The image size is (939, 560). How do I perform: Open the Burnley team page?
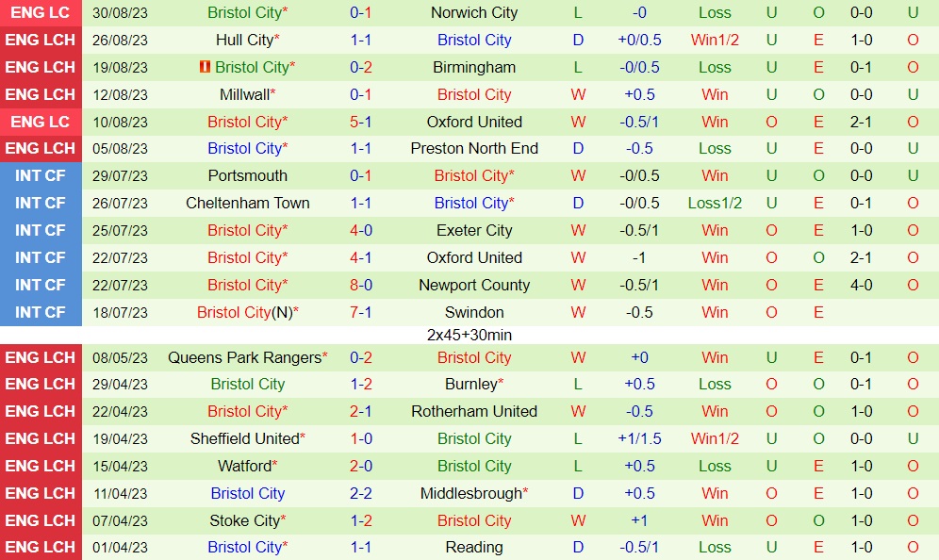coord(470,385)
